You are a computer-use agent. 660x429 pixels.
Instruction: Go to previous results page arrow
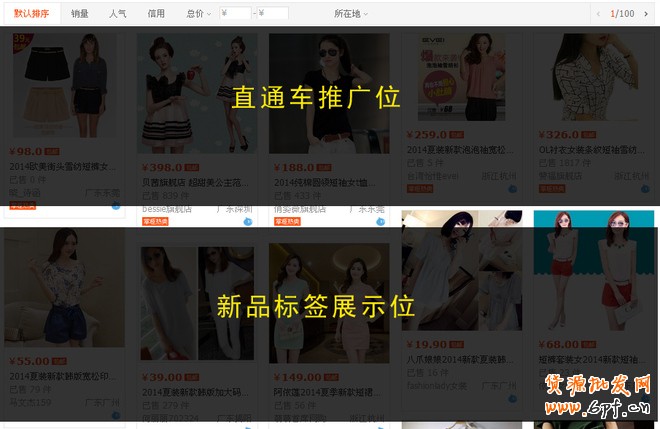600,13
